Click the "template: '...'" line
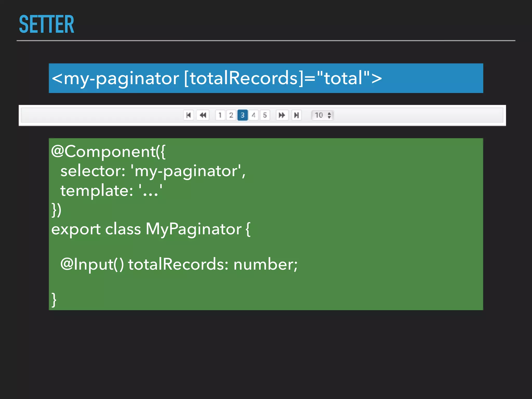 tap(111, 191)
